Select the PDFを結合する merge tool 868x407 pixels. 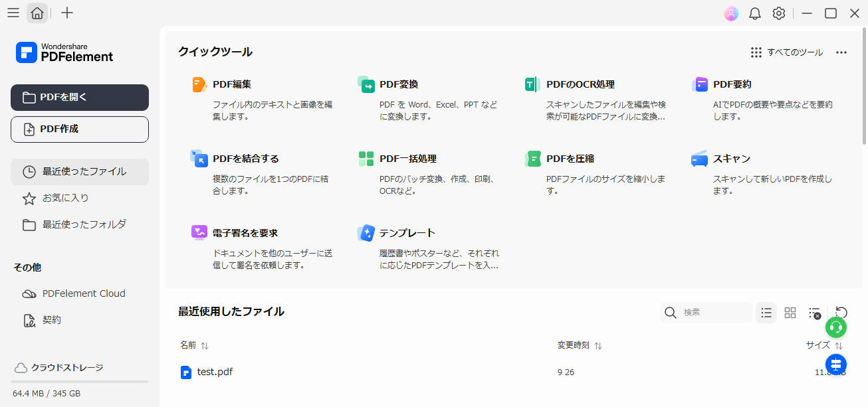pyautogui.click(x=245, y=159)
